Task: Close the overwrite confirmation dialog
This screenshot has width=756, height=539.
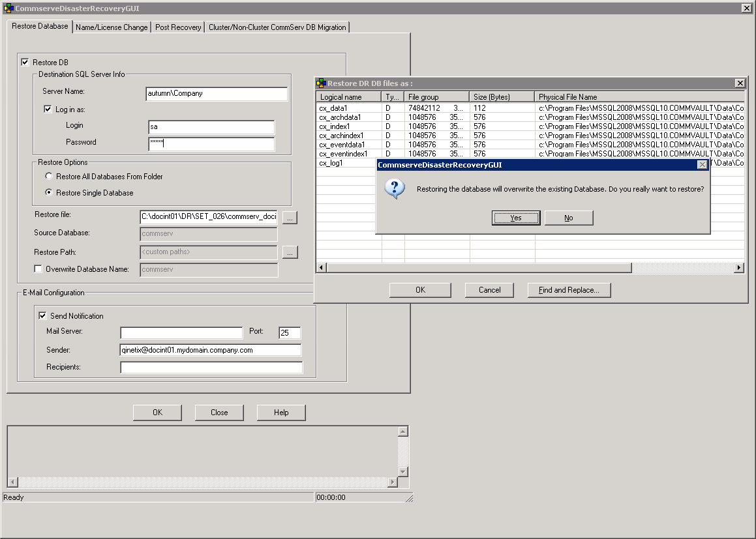Action: pos(702,165)
